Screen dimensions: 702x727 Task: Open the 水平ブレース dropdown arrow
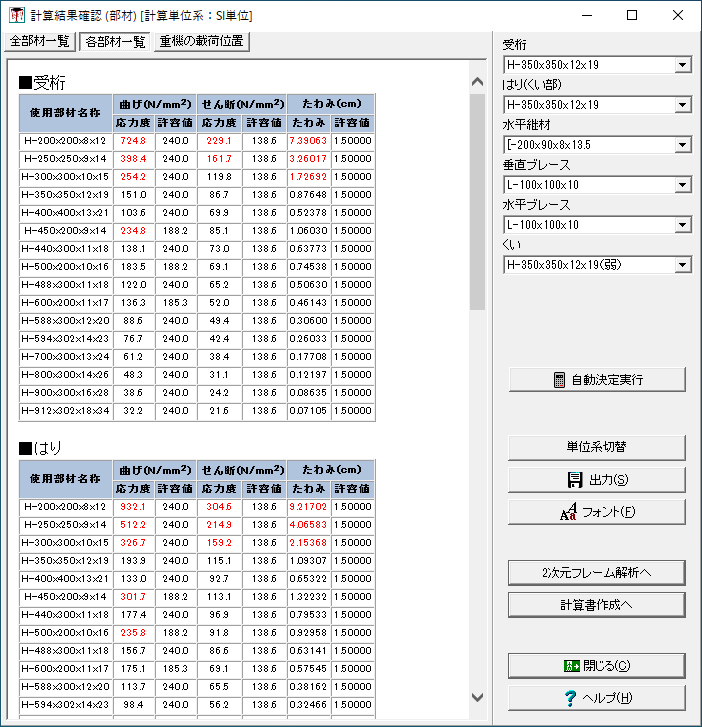[682, 225]
